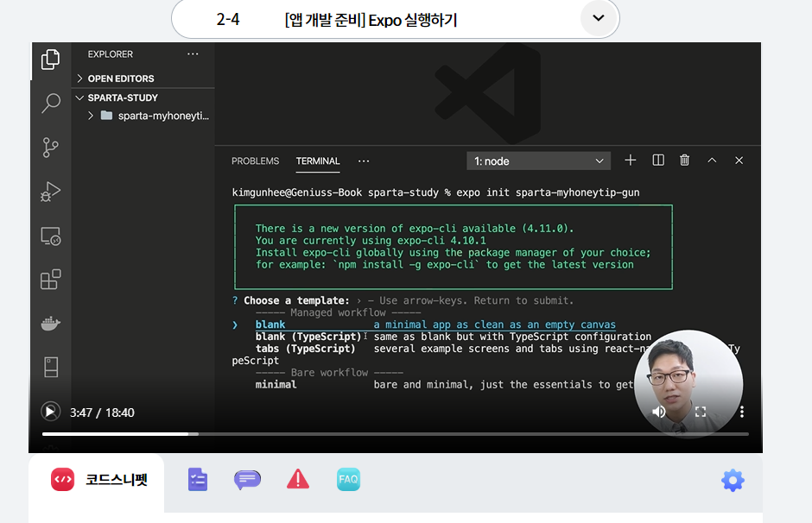Open video more options three dots
The image size is (812, 523).
(x=741, y=412)
